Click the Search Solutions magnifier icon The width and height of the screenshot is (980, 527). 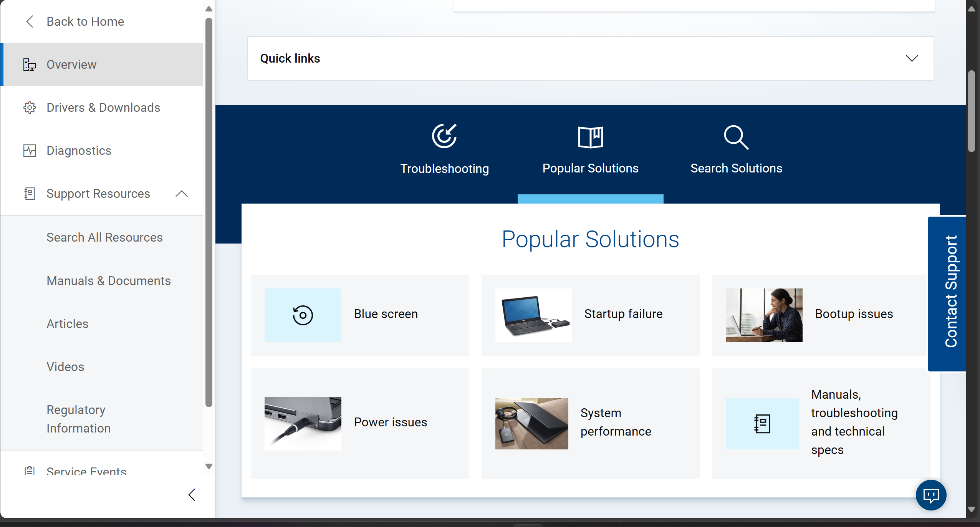point(736,137)
